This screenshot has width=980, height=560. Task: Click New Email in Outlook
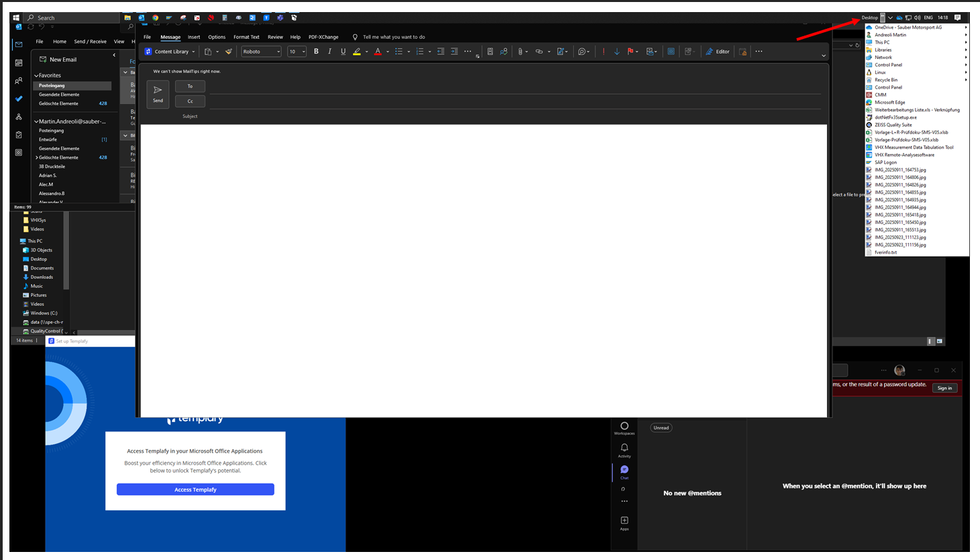[x=58, y=60]
